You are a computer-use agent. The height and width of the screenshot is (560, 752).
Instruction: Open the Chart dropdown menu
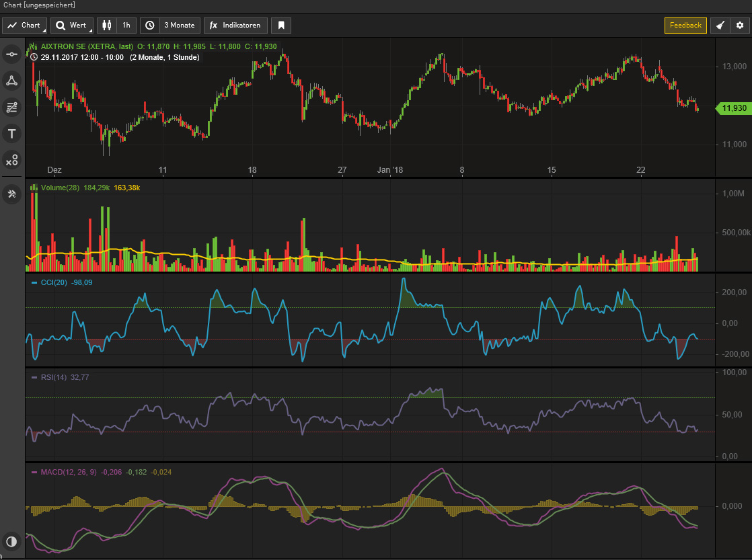(x=25, y=26)
